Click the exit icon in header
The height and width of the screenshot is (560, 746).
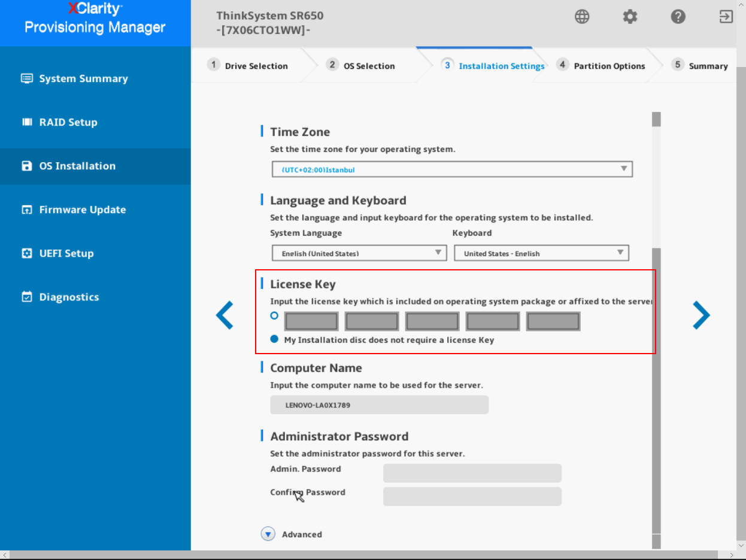click(726, 17)
